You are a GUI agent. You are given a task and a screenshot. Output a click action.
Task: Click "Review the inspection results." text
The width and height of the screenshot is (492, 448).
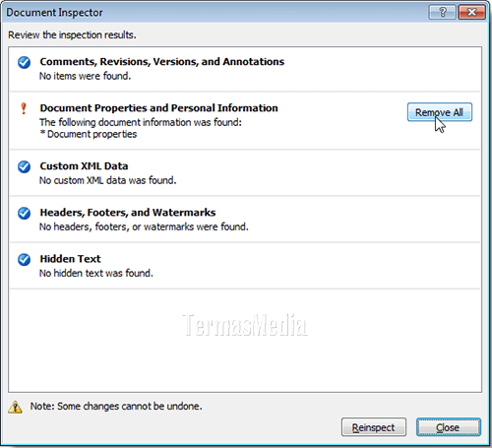(72, 34)
